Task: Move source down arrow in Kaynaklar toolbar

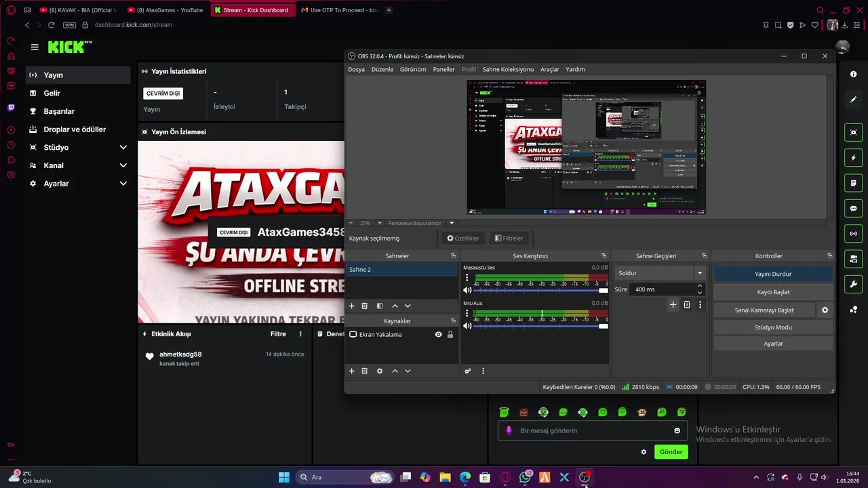Action: point(408,371)
